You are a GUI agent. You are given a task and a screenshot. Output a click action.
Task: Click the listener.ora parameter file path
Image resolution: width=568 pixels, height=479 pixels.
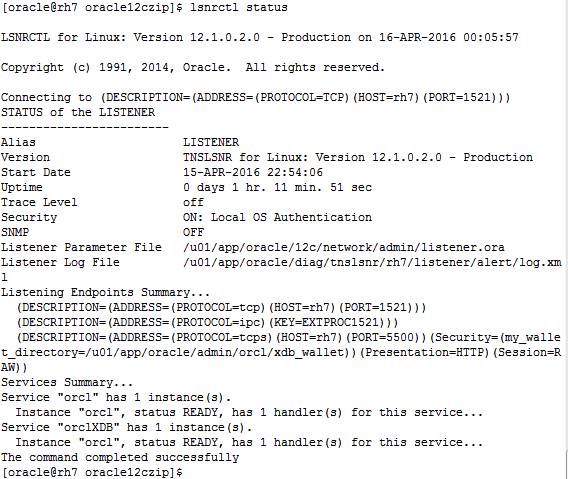344,247
